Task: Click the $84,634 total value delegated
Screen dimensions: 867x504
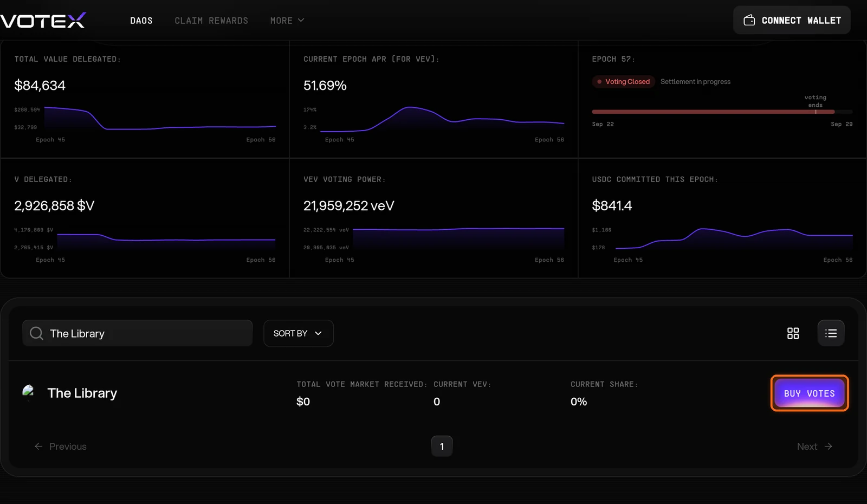Action: tap(40, 86)
